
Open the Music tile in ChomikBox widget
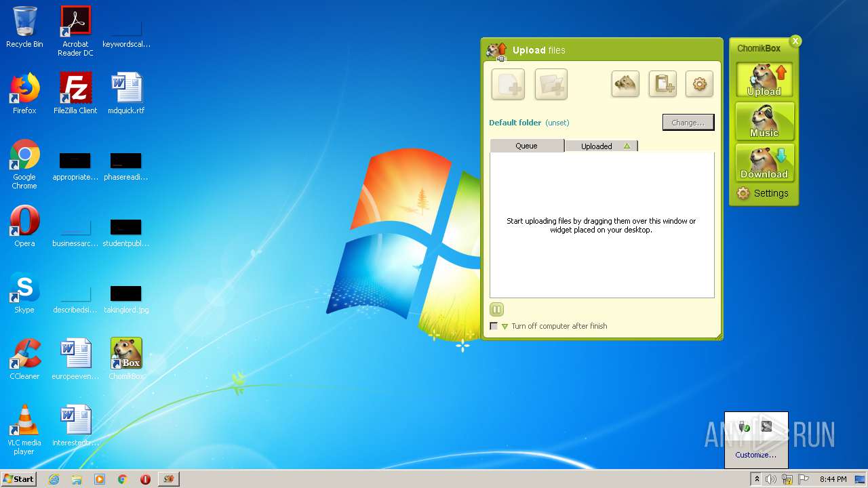[x=764, y=121]
